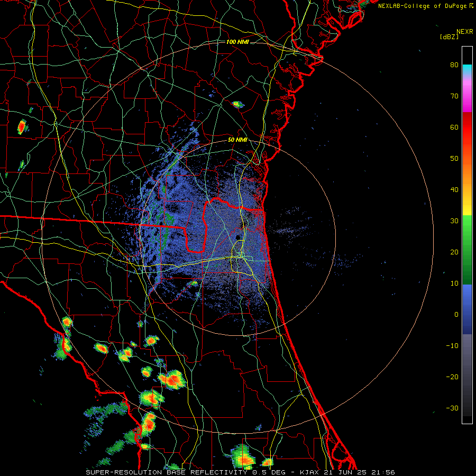Click the Super-Resolution Base Reflectivity caption
The image size is (476, 476).
[x=241, y=472]
